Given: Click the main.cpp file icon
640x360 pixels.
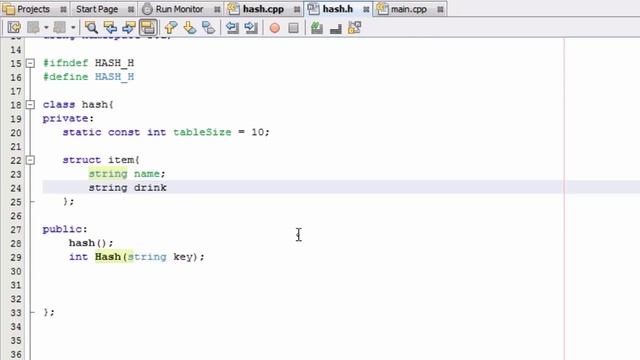Looking at the screenshot, I should click(382, 9).
